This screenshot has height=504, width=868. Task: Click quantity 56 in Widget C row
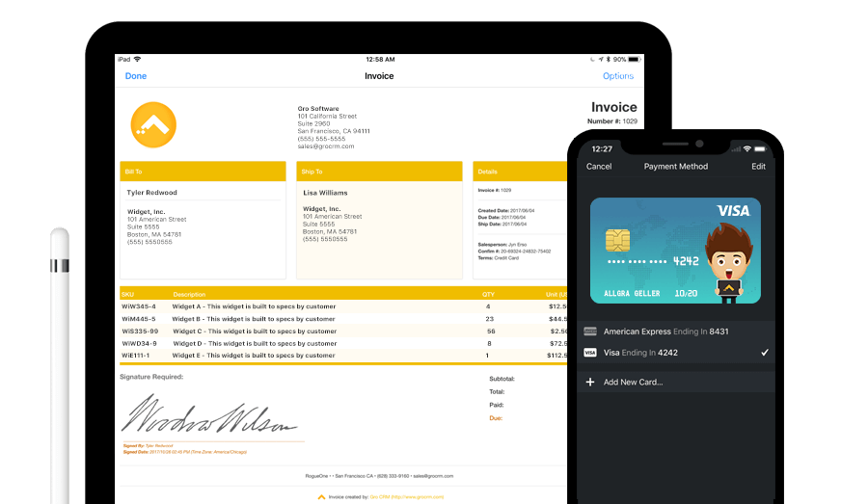tap(491, 332)
